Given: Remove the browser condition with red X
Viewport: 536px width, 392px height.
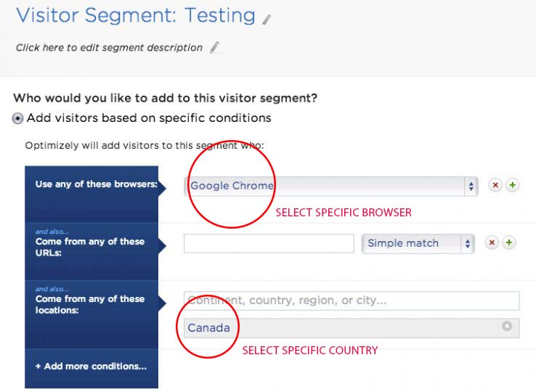Looking at the screenshot, I should (x=495, y=186).
